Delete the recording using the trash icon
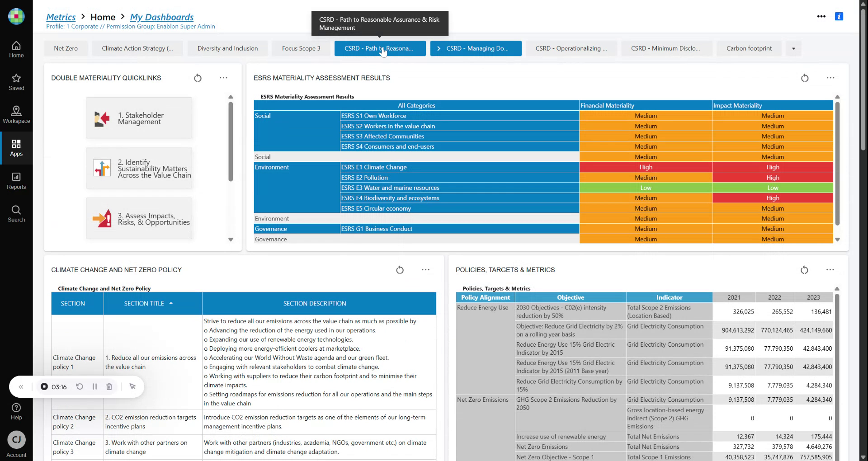The width and height of the screenshot is (868, 461). pyautogui.click(x=109, y=387)
